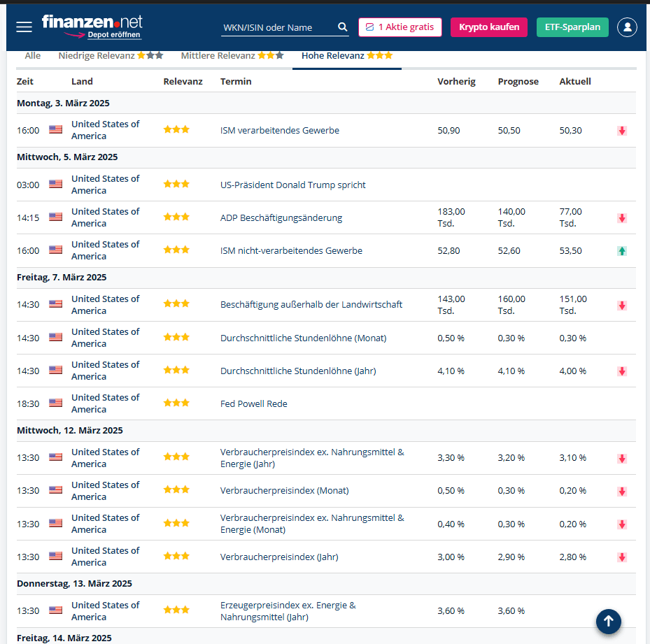Click the Freitag, 7. März 2025 date header
650x644 pixels.
(62, 277)
